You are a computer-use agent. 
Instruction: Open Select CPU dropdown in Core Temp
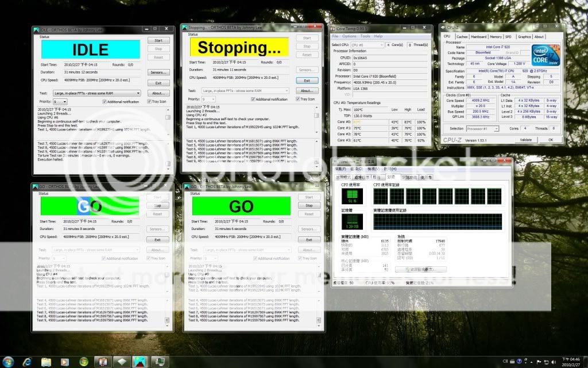(x=367, y=45)
